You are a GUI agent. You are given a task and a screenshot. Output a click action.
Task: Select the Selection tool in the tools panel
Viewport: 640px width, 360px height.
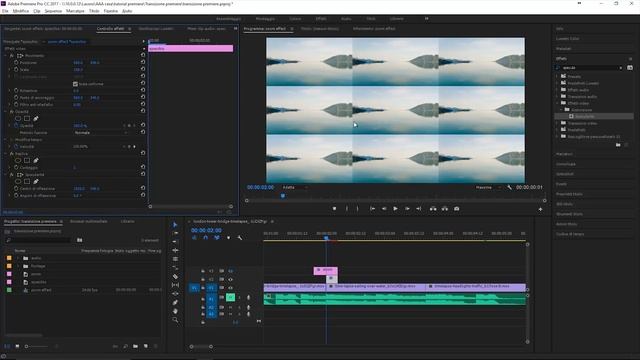[175, 224]
